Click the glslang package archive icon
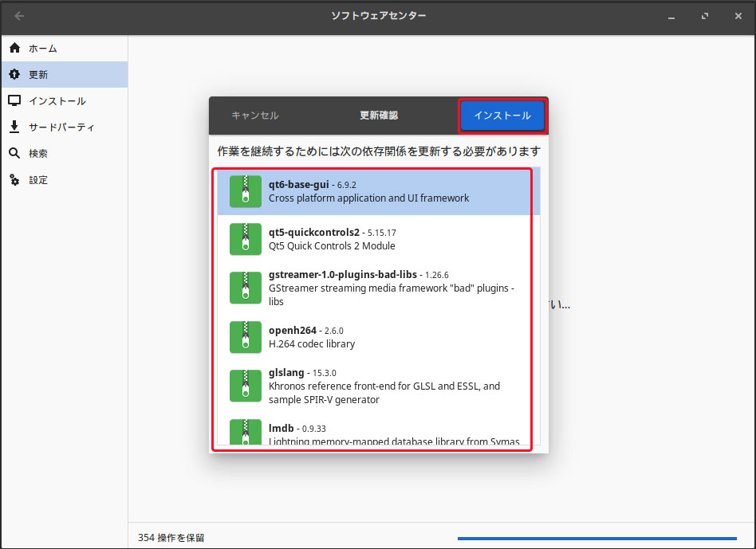 (x=245, y=386)
